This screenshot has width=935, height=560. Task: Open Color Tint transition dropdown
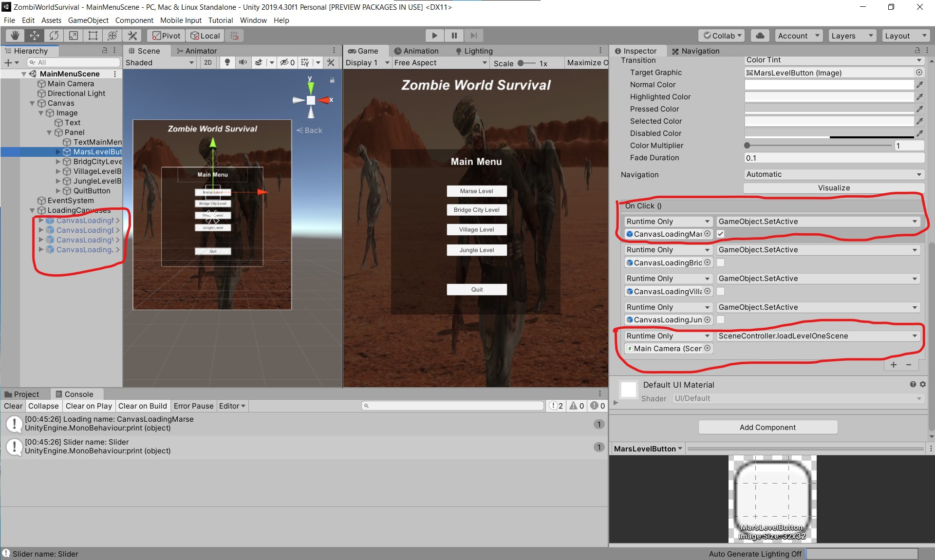tap(834, 60)
